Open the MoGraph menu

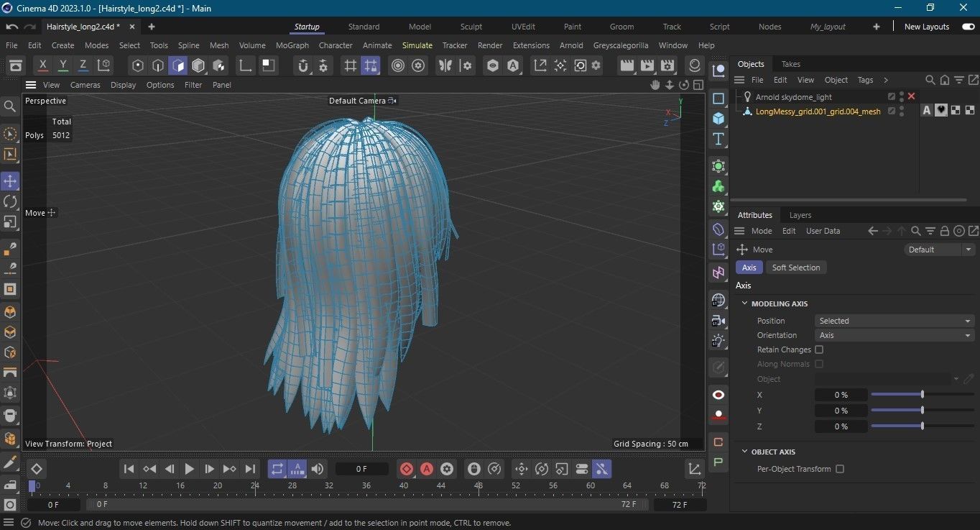point(292,45)
